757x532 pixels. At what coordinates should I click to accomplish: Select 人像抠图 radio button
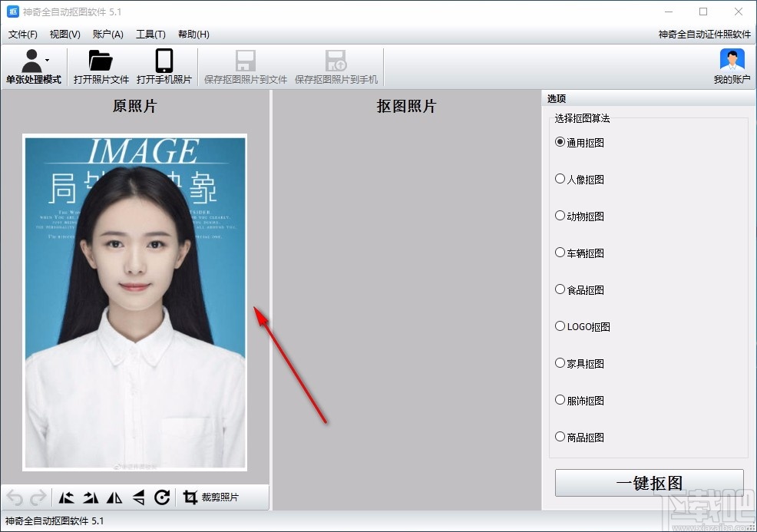(560, 179)
